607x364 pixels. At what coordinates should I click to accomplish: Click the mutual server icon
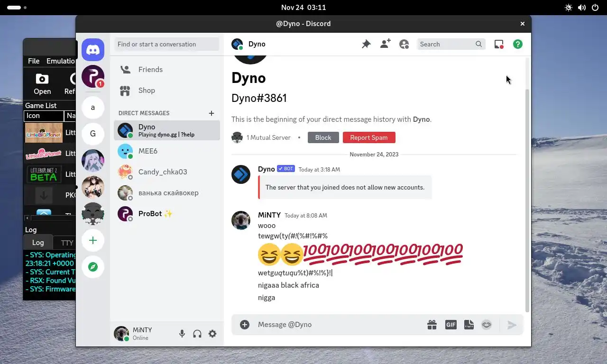click(x=237, y=137)
